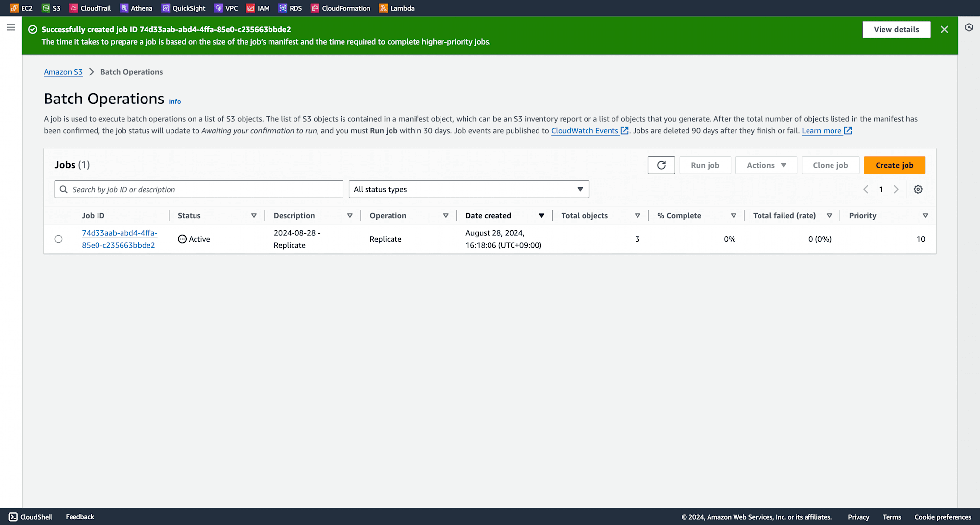Open the hamburger navigation menu
The height and width of the screenshot is (525, 980).
[x=11, y=27]
